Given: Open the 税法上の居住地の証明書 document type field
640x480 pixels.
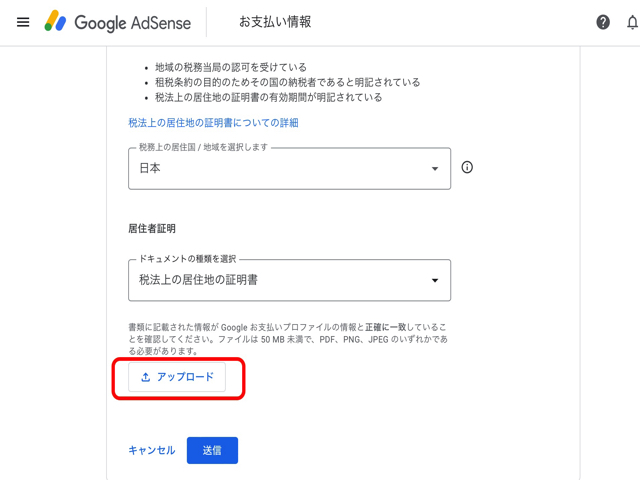Looking at the screenshot, I should (280, 281).
